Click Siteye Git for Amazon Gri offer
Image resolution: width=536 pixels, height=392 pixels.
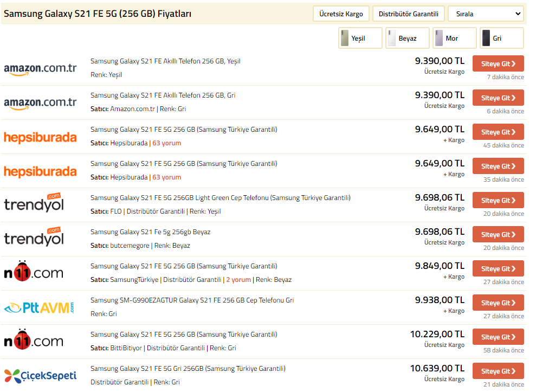[x=498, y=98]
